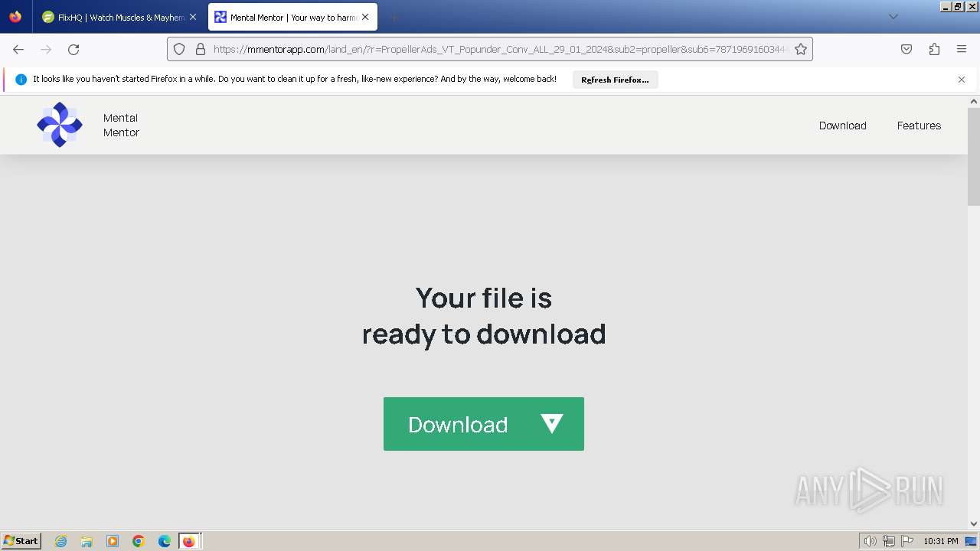Open the Download nav link

point(842,126)
